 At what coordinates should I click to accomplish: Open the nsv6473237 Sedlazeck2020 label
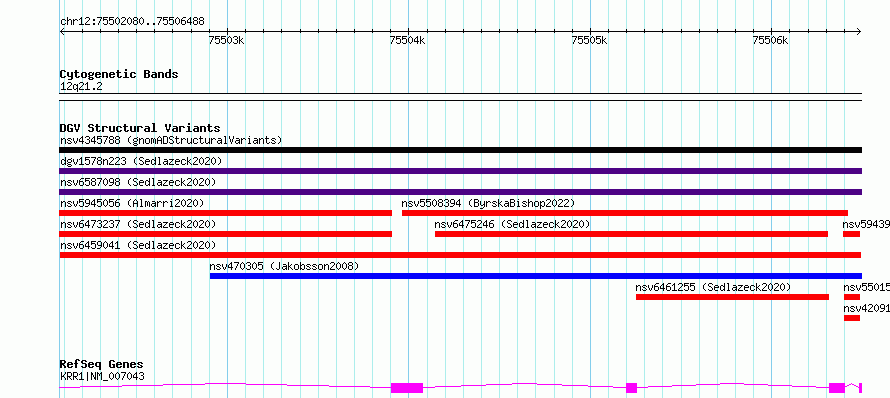(138, 224)
